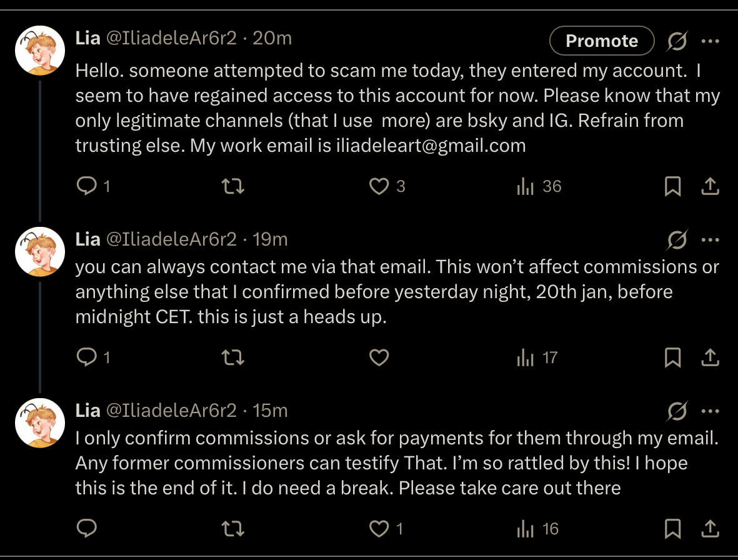Repost the 15m post about payments

233,529
